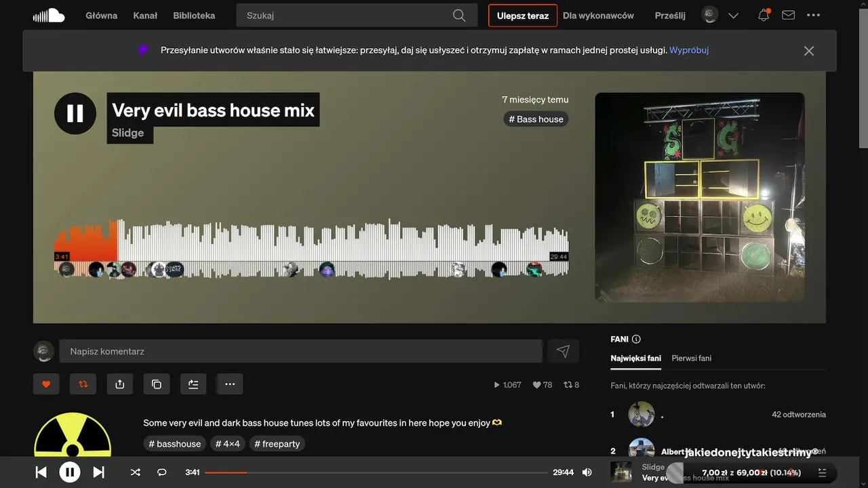Open the now-playing thumbnail in player bar
Screen dimensions: 868x488
[621, 472]
